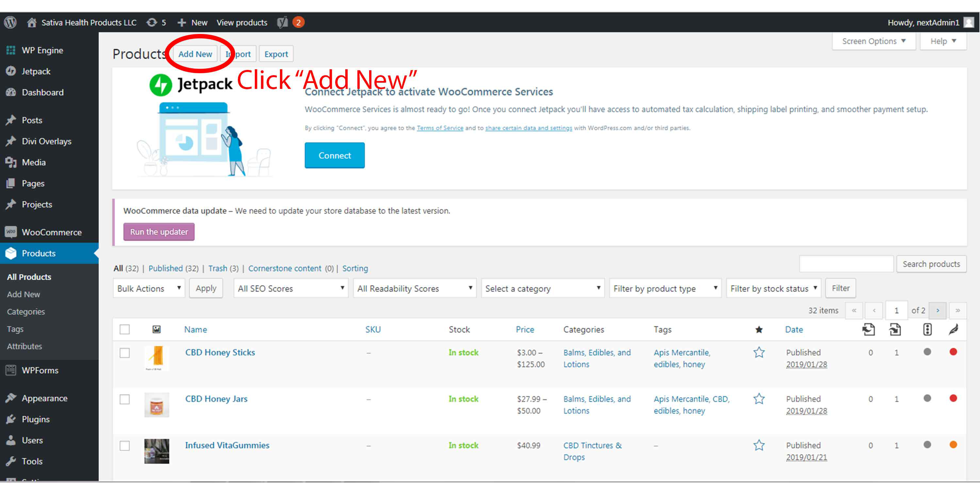Click the Yoast SEO icon in admin bar
Image resolution: width=980 pixels, height=498 pixels.
click(x=283, y=23)
